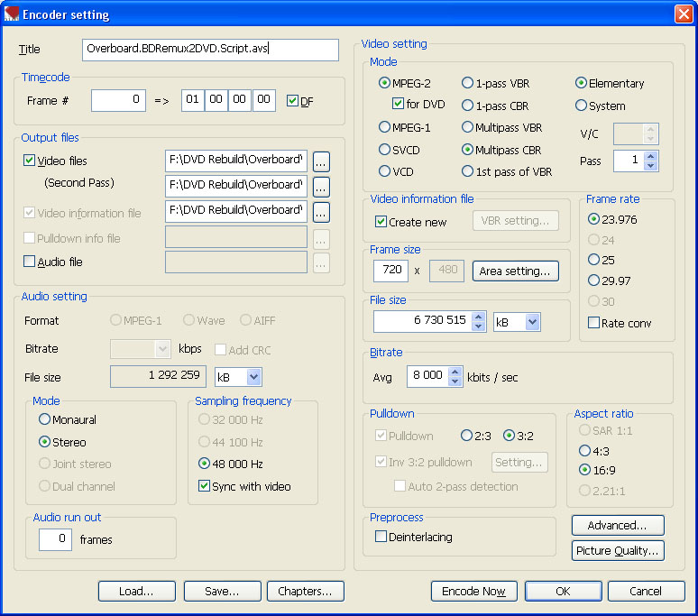
Task: Enable the Rate conv checkbox
Action: (x=593, y=322)
